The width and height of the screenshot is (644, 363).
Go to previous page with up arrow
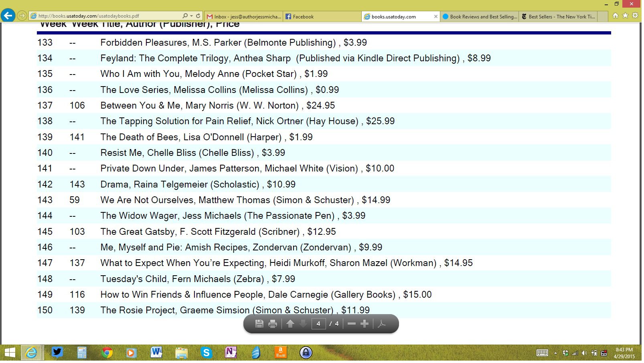[x=290, y=324]
